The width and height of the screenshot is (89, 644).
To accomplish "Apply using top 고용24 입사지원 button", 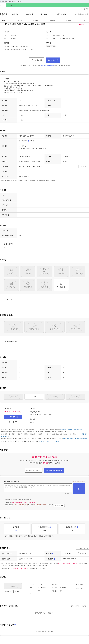I will point(53,60).
